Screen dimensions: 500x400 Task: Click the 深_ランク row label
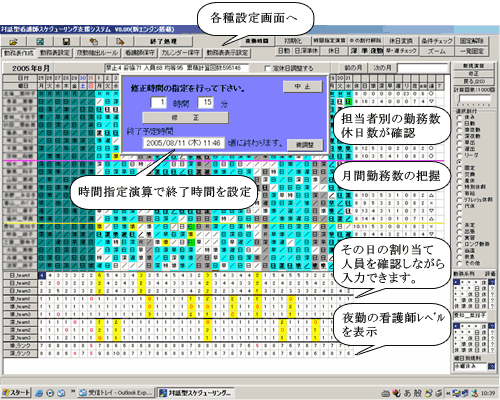tap(20, 353)
